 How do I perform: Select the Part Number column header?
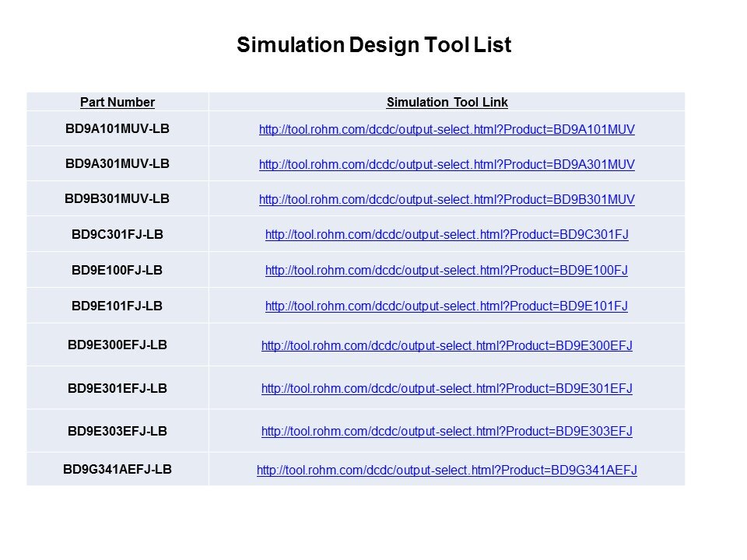(x=117, y=103)
